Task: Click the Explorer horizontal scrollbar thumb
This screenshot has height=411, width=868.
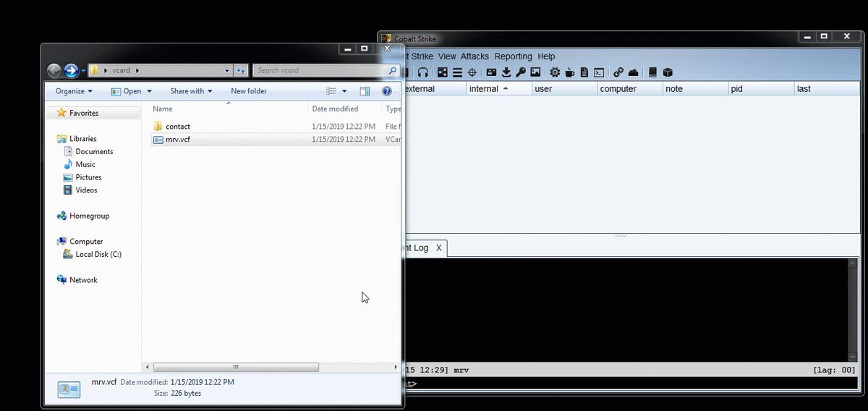Action: [x=236, y=368]
